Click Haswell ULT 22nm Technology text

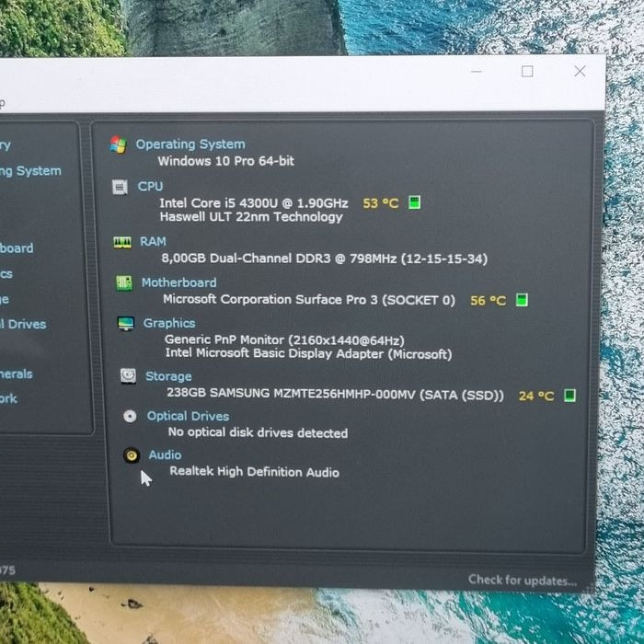click(x=251, y=217)
